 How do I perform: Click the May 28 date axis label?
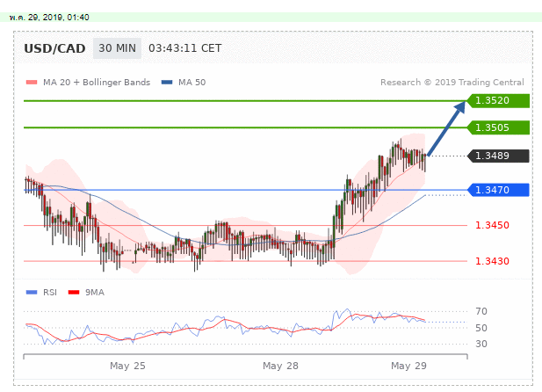[x=280, y=366]
